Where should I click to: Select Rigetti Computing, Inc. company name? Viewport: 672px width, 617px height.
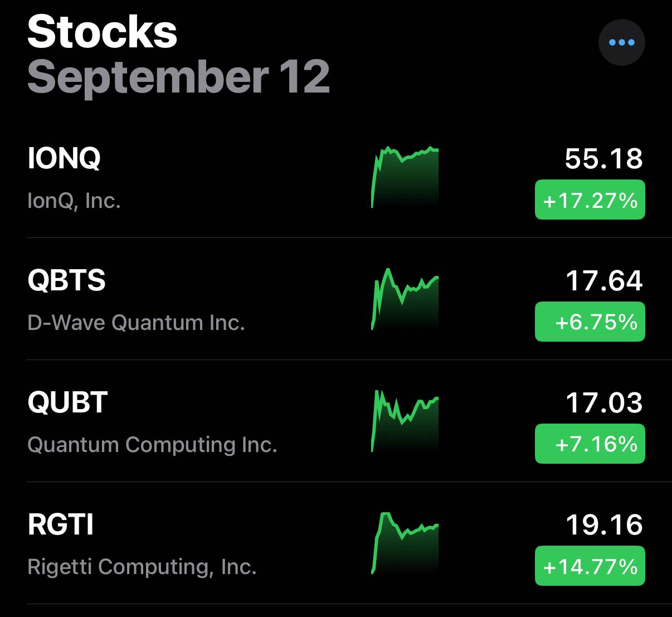click(x=142, y=567)
